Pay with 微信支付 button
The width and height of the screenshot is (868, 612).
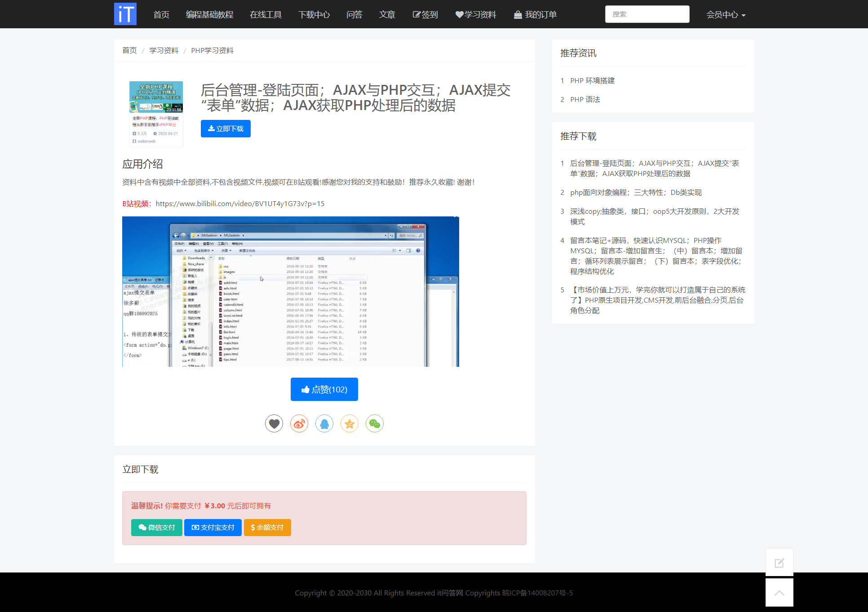(156, 527)
